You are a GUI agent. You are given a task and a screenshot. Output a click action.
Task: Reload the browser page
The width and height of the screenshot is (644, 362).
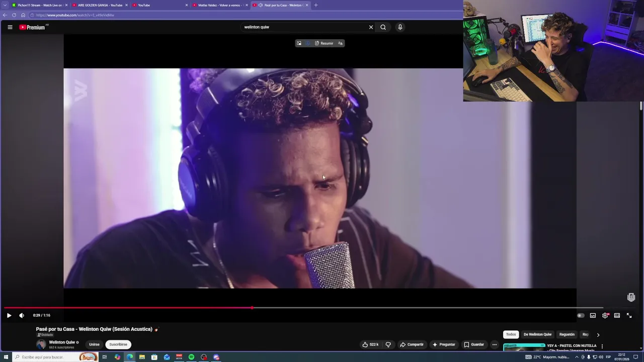point(14,15)
